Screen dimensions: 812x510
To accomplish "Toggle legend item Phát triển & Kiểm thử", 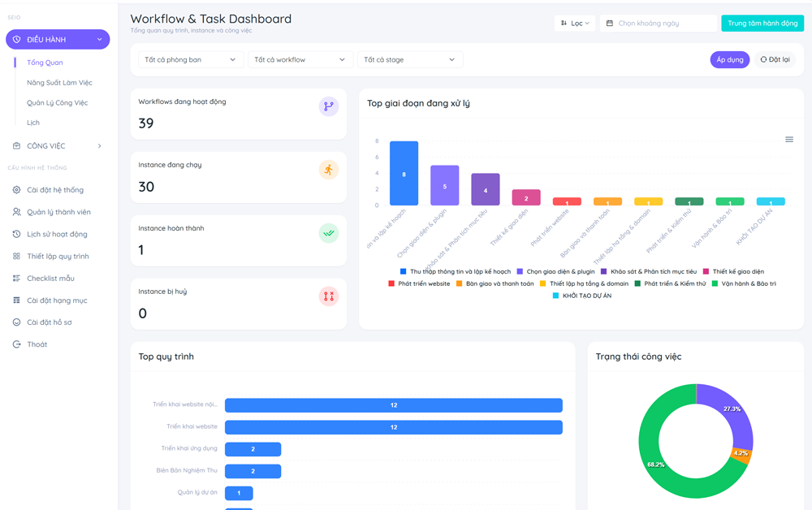I will pos(670,283).
